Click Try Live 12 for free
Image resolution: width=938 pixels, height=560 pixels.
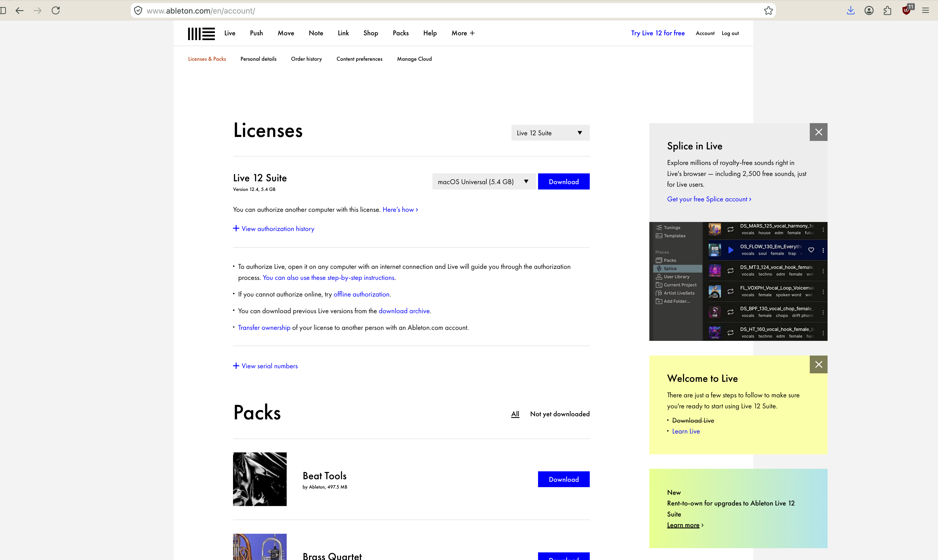coord(658,33)
